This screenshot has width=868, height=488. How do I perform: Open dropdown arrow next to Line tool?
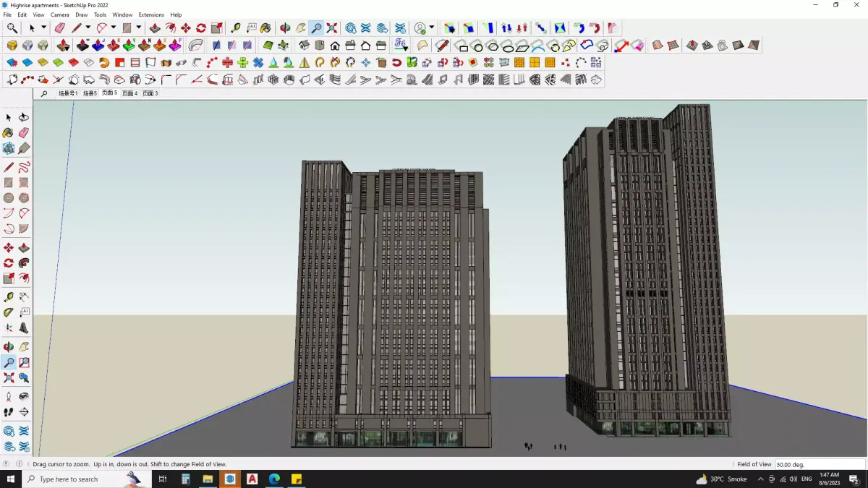pos(88,28)
